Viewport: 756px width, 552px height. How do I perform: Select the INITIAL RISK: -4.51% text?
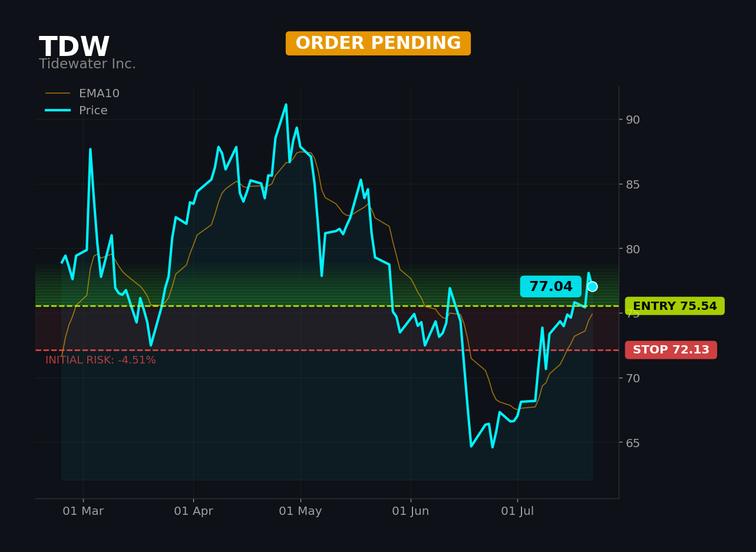(x=101, y=361)
